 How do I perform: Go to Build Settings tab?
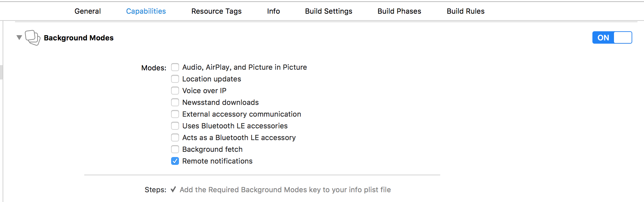[329, 11]
